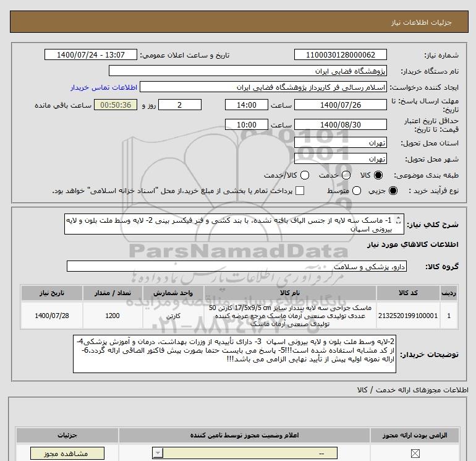Use the description box scroll spinner arrows
The width and height of the screenshot is (476, 461).
click(399, 221)
